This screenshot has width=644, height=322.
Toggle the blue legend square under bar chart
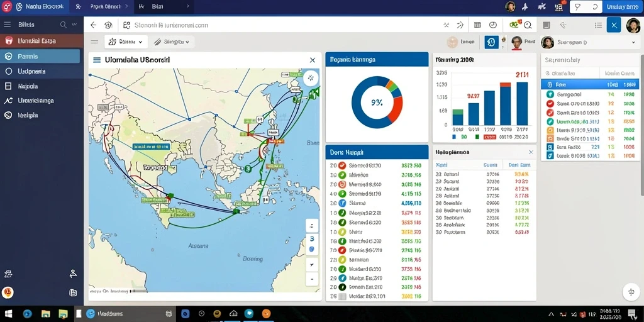coord(454,136)
